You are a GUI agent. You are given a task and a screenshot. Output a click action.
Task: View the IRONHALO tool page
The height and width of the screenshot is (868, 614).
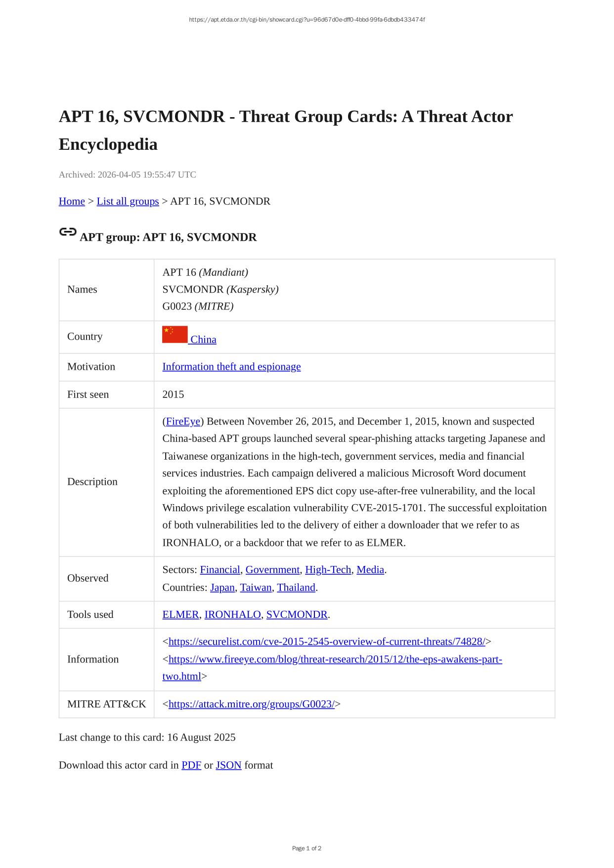(x=232, y=615)
